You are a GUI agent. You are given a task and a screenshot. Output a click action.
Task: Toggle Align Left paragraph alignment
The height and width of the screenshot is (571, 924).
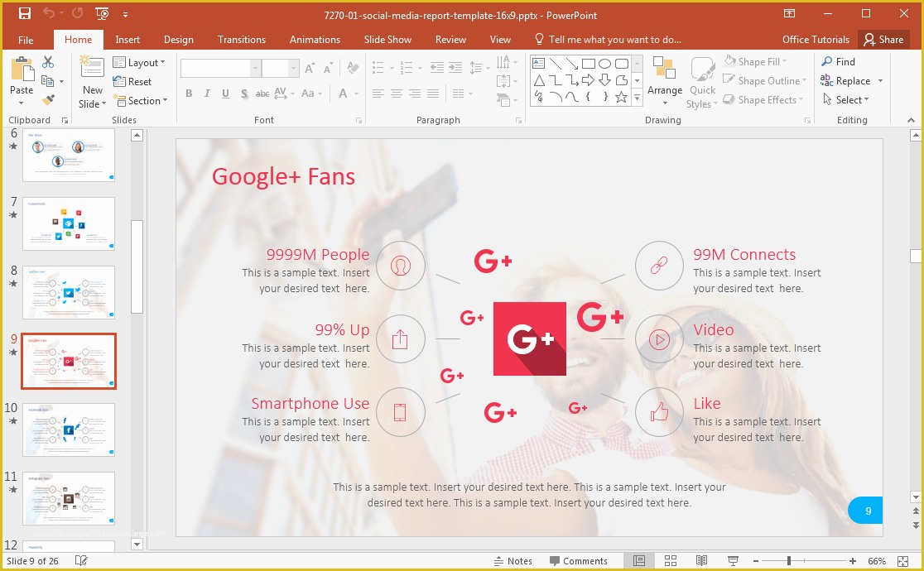pos(378,94)
